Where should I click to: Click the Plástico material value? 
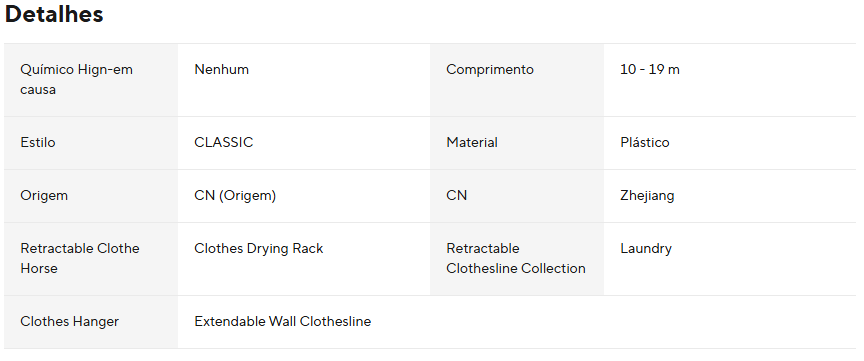(x=645, y=142)
